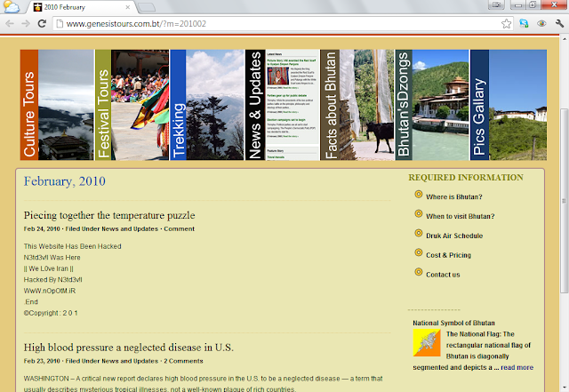Click the eye extension icon

(x=541, y=24)
